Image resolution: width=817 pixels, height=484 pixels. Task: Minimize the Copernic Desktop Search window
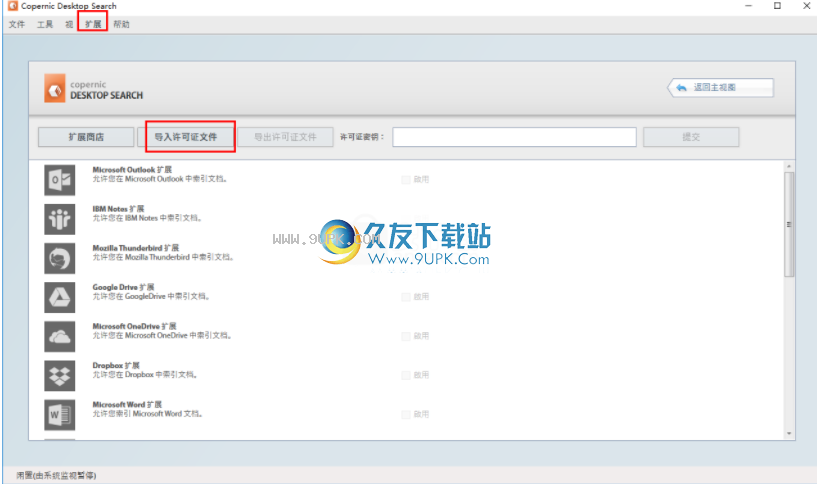tap(749, 6)
